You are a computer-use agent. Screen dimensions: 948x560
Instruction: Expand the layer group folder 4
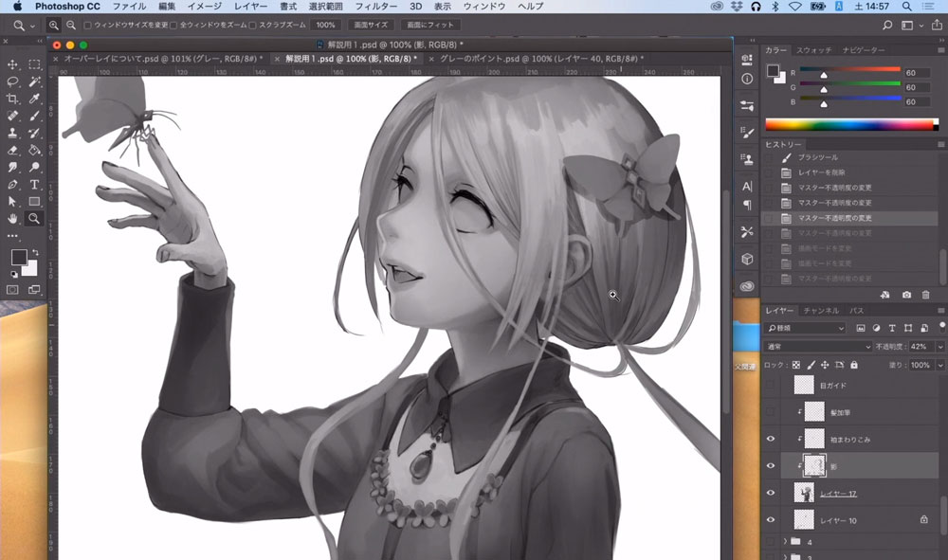pos(785,542)
